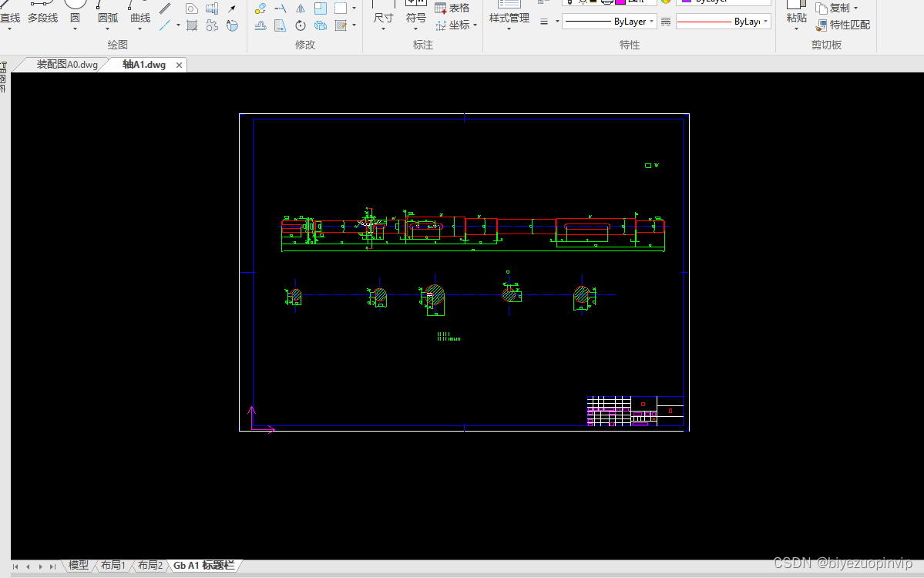Switch to the 装配图A0.dwg tab
The image size is (924, 578).
[x=67, y=65]
